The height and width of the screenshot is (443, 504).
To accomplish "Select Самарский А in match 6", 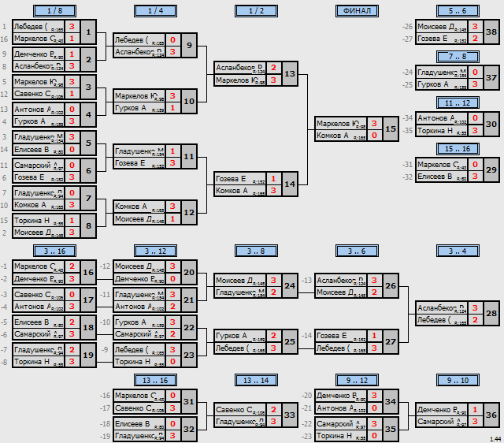I will pyautogui.click(x=39, y=166).
